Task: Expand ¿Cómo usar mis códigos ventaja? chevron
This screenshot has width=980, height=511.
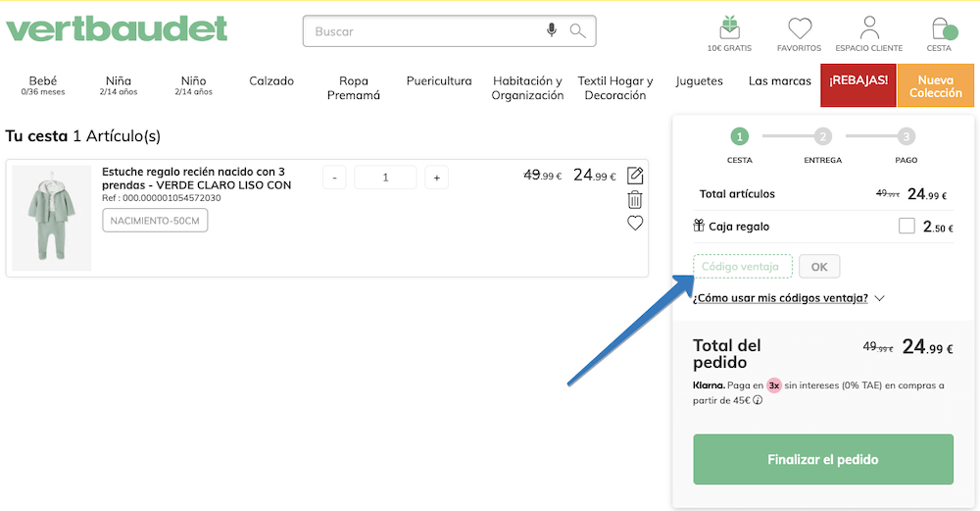Action: tap(879, 298)
